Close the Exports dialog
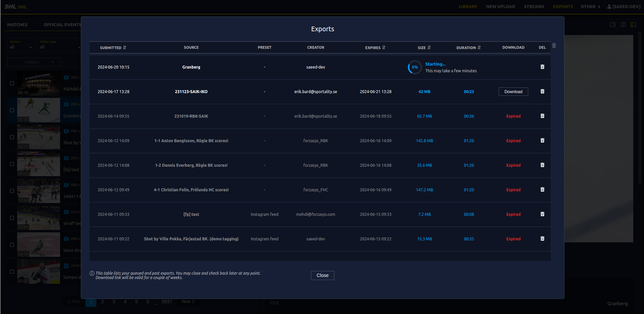The width and height of the screenshot is (644, 314). pyautogui.click(x=322, y=275)
